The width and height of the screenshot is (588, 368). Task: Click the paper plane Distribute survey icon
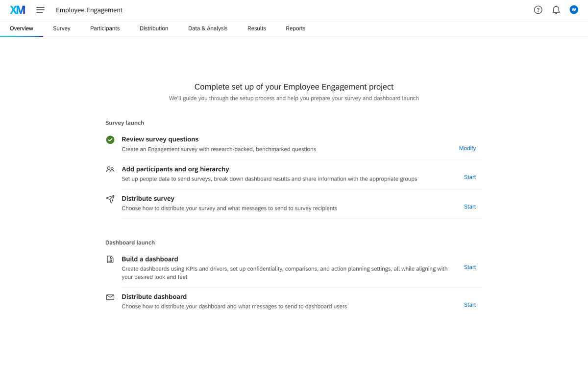pos(110,199)
